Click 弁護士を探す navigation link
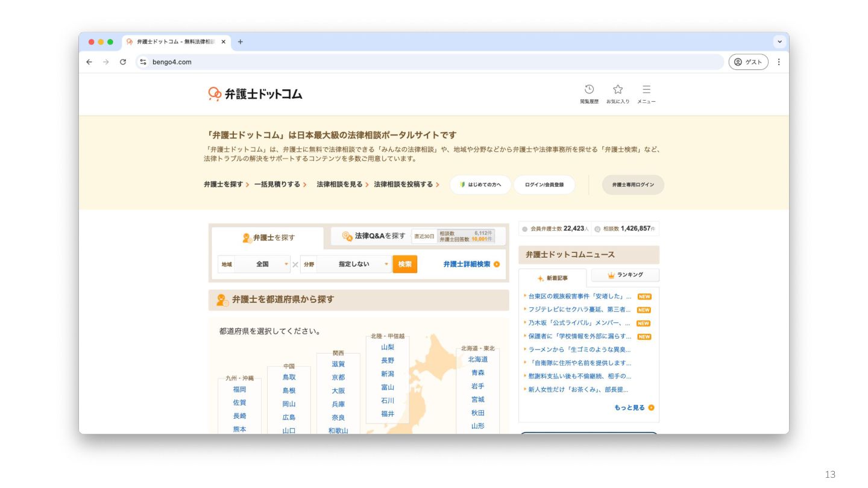Screen dimensions: 868x488 tap(227, 184)
